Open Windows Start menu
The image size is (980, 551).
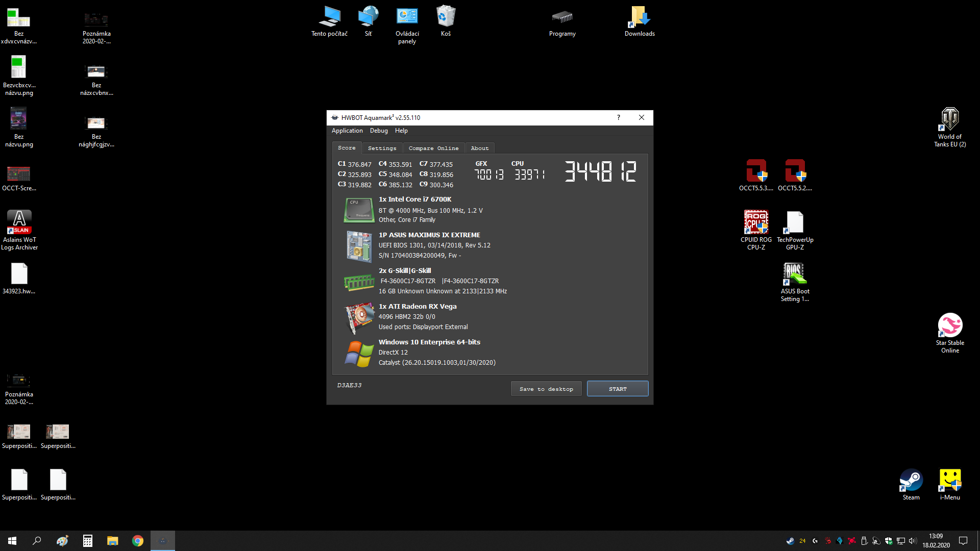12,541
